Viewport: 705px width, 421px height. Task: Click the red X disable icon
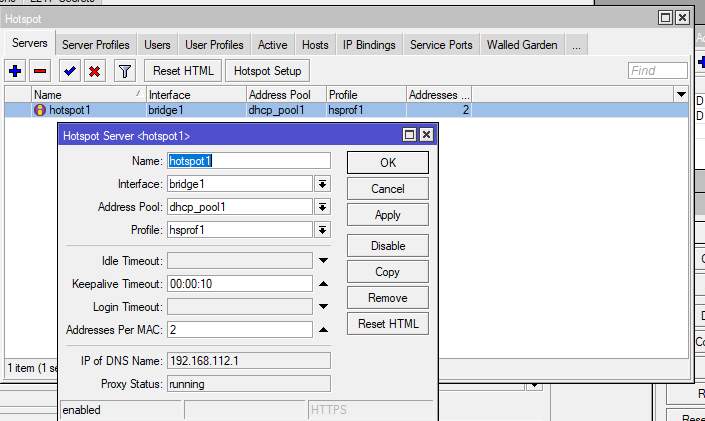coord(94,71)
